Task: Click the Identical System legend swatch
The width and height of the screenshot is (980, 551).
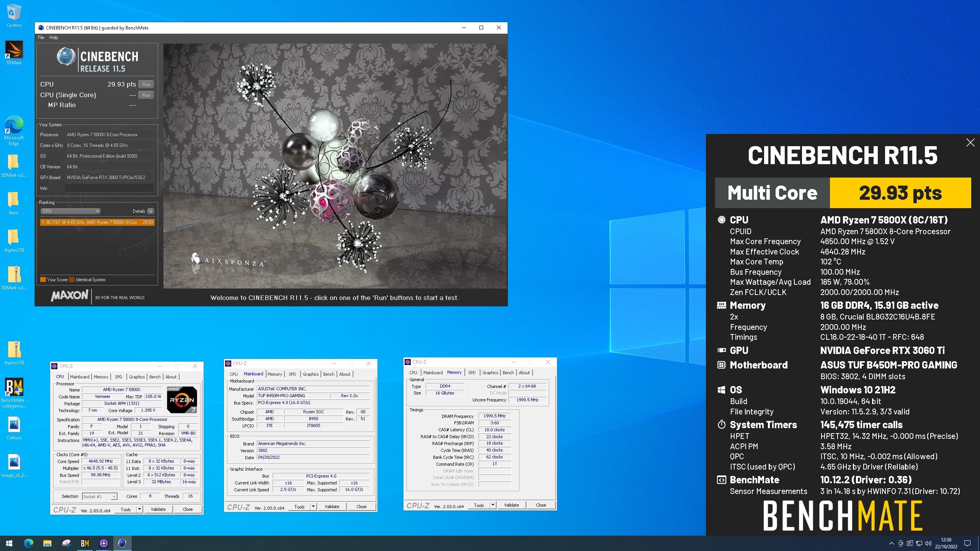Action: pyautogui.click(x=72, y=280)
